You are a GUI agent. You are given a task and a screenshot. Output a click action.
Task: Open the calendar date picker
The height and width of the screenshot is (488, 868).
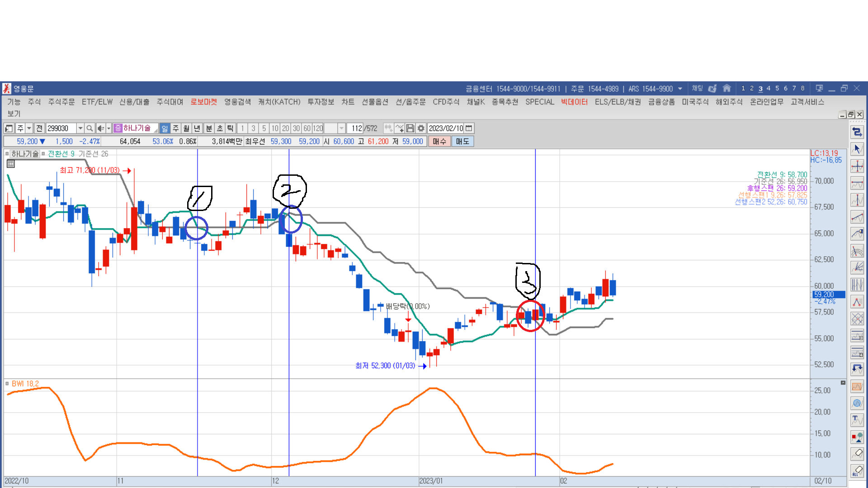(x=469, y=128)
